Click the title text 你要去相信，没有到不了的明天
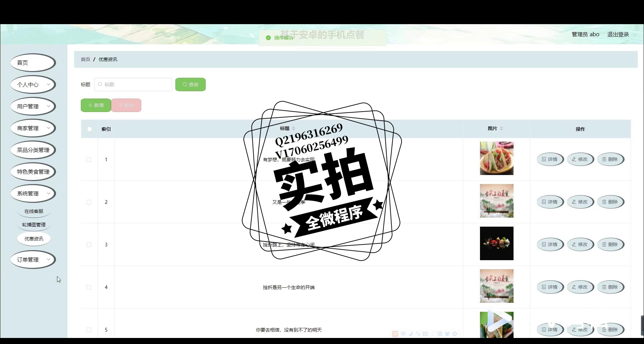 tap(289, 330)
